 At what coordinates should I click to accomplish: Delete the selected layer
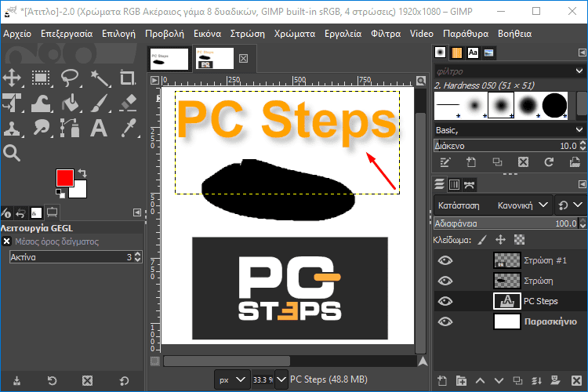pos(576,381)
